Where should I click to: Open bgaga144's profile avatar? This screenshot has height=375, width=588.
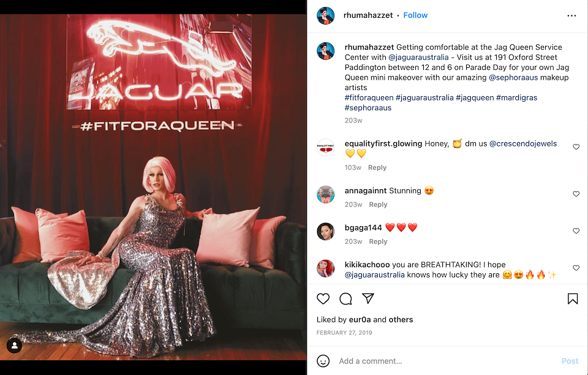(x=325, y=232)
